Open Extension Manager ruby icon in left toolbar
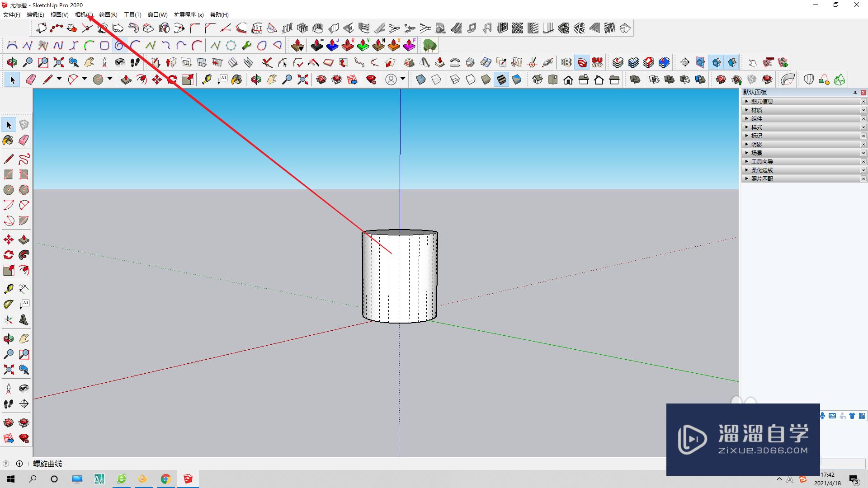The height and width of the screenshot is (488, 868). [x=24, y=438]
